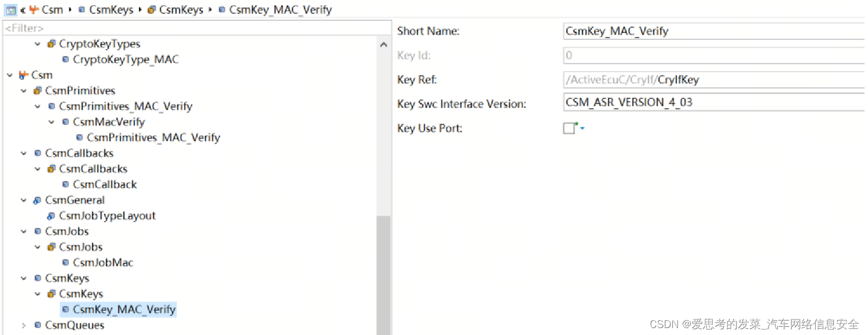The height and width of the screenshot is (335, 868).
Task: Click the CsmJobMac element icon
Action: 65,263
